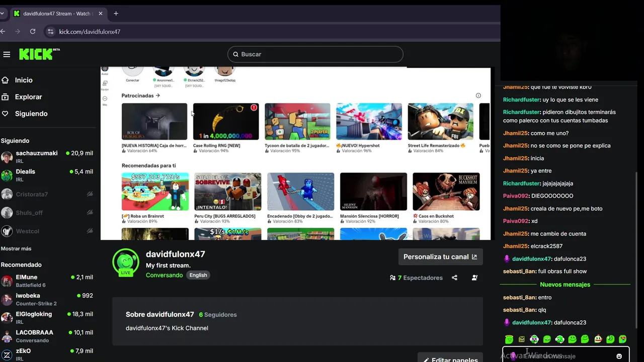This screenshot has height=362, width=644.
Task: Open the hamburger menu beside the Kick logo
Action: [x=7, y=54]
